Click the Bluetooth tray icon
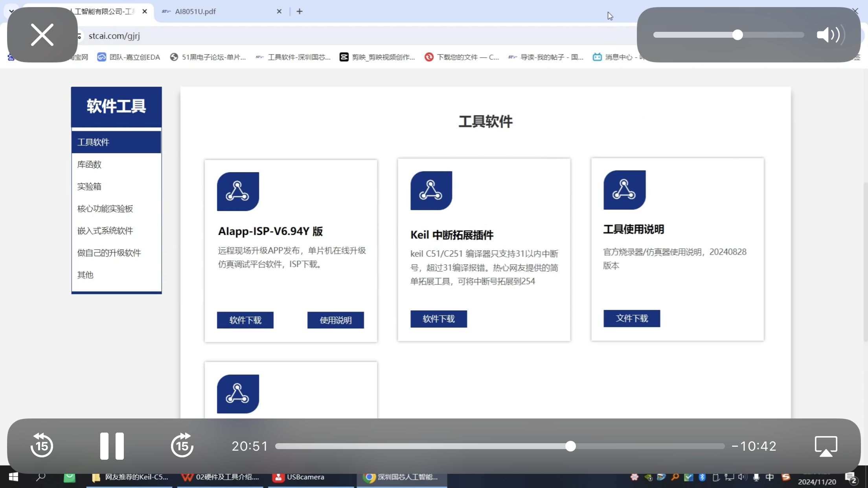The image size is (868, 488). pyautogui.click(x=702, y=477)
